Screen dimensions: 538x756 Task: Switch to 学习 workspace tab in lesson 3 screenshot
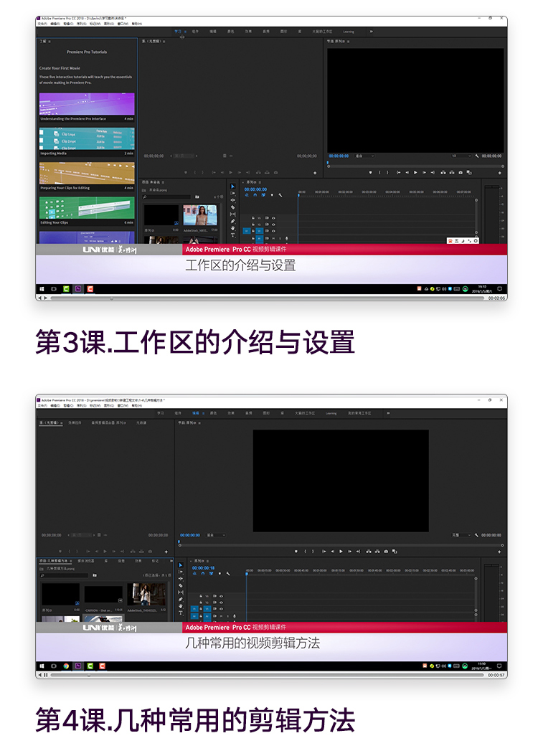(x=177, y=32)
